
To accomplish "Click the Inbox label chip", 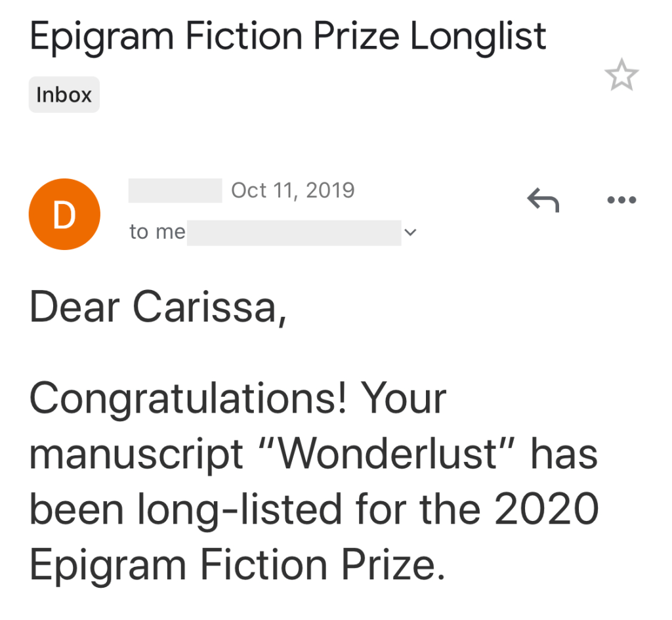I will 64,95.
